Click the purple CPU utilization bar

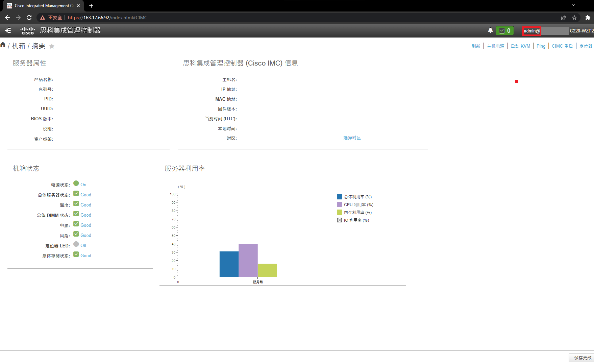pyautogui.click(x=248, y=261)
